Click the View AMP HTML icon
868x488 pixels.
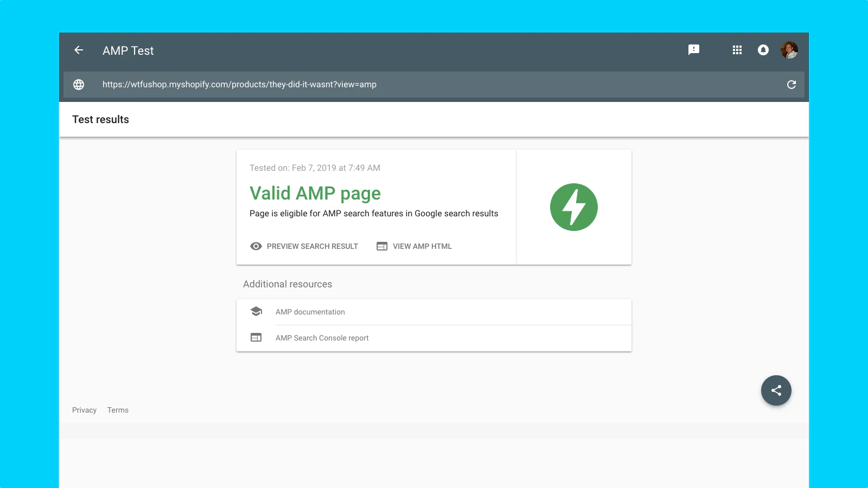click(x=382, y=246)
